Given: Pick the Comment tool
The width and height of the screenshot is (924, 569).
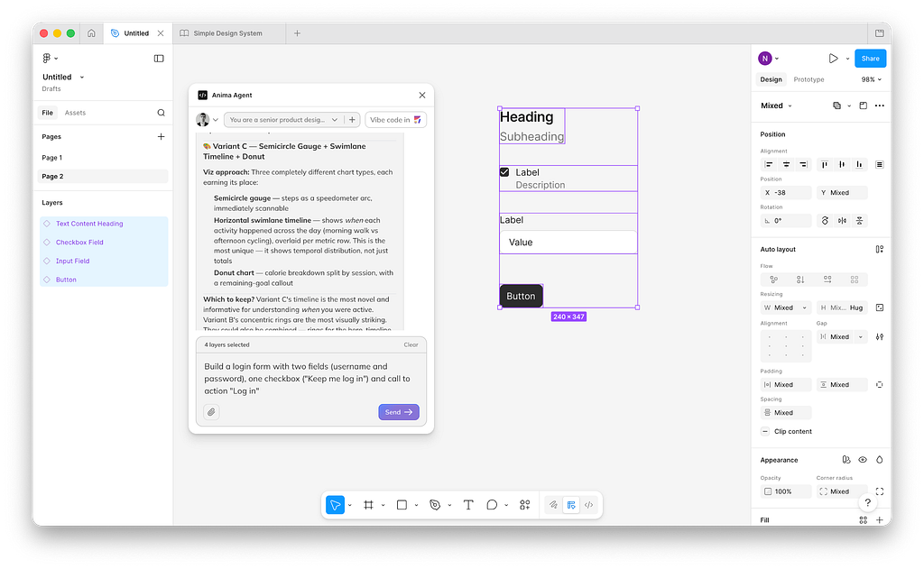Looking at the screenshot, I should coord(492,505).
